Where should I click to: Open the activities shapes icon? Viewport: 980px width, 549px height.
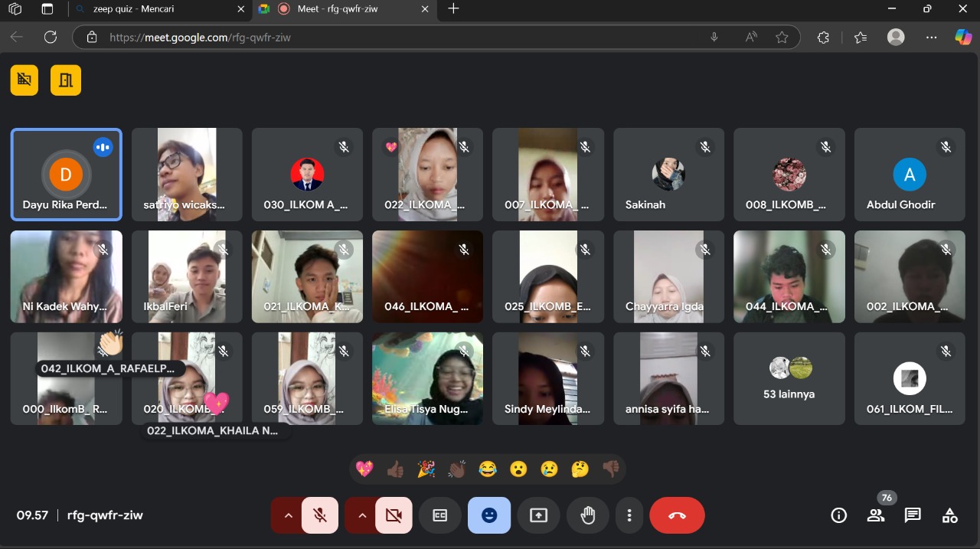click(949, 515)
